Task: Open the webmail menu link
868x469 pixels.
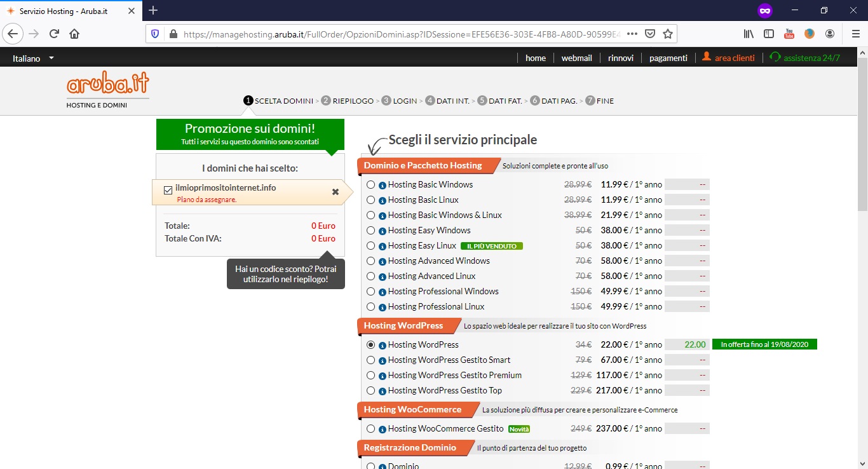Action: pyautogui.click(x=576, y=58)
